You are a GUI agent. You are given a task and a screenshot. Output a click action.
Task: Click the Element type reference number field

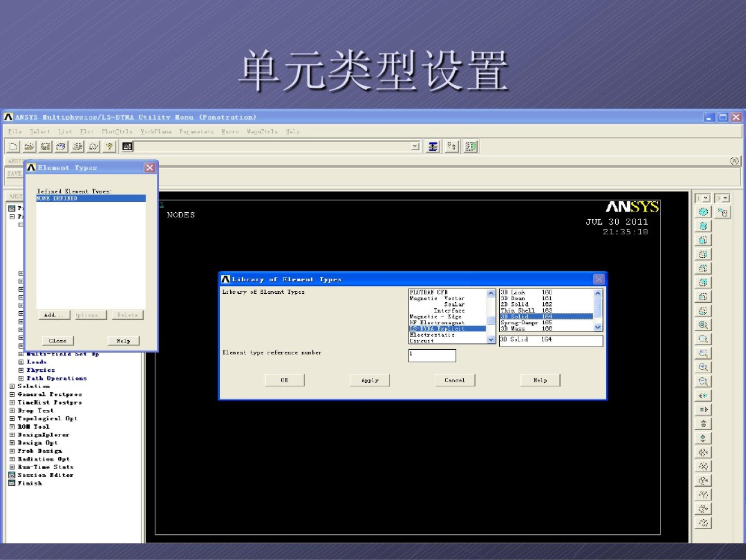tap(432, 355)
